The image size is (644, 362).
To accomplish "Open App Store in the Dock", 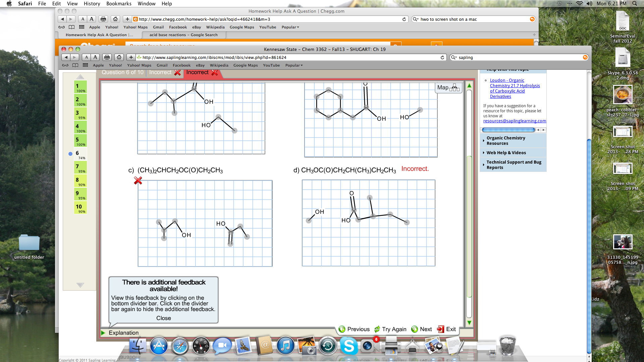I will (159, 346).
